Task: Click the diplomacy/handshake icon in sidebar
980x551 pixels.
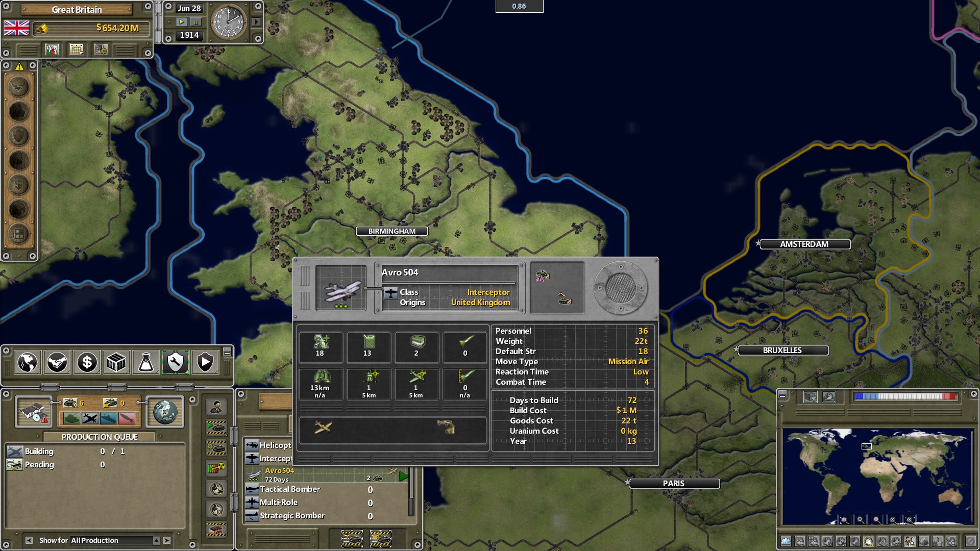Action: click(x=57, y=362)
